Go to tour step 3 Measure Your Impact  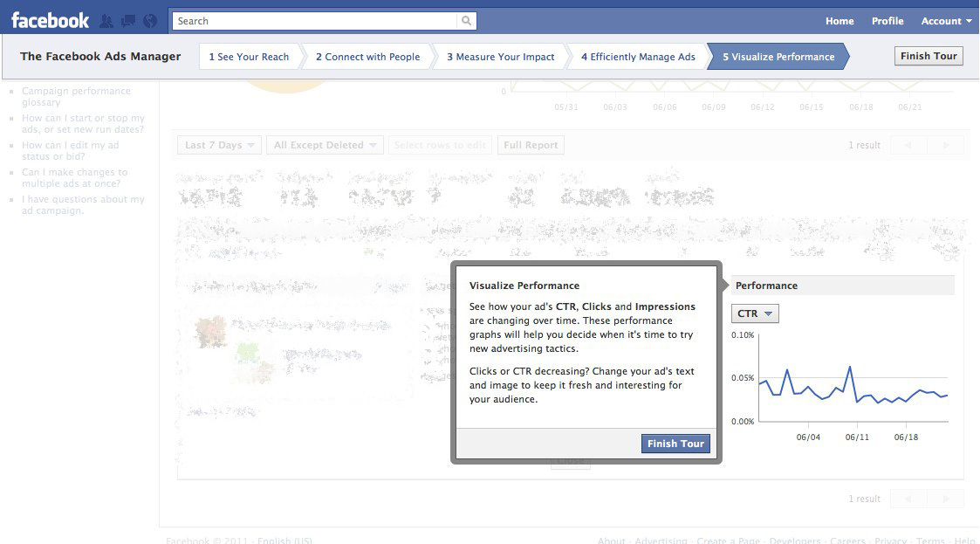point(500,56)
